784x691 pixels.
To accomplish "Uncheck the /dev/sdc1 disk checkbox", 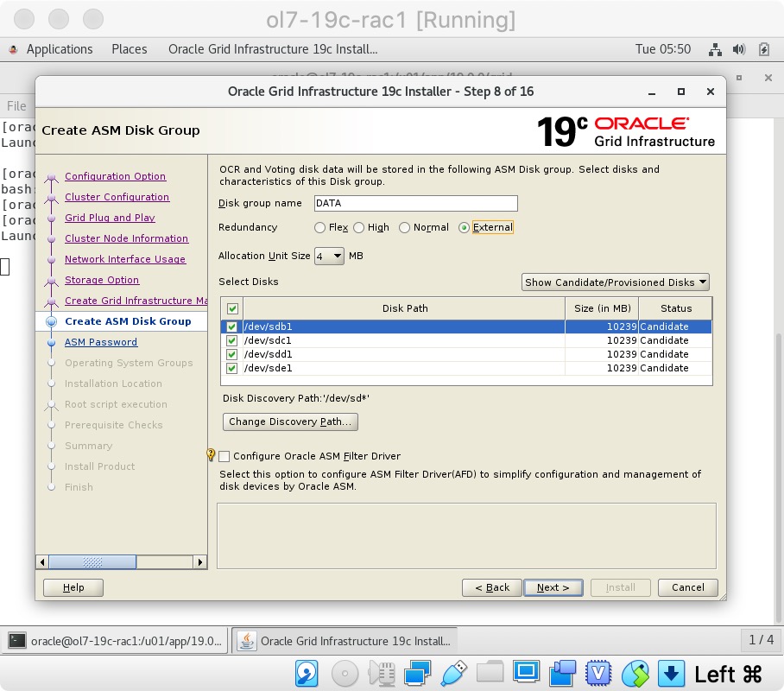I will point(231,340).
